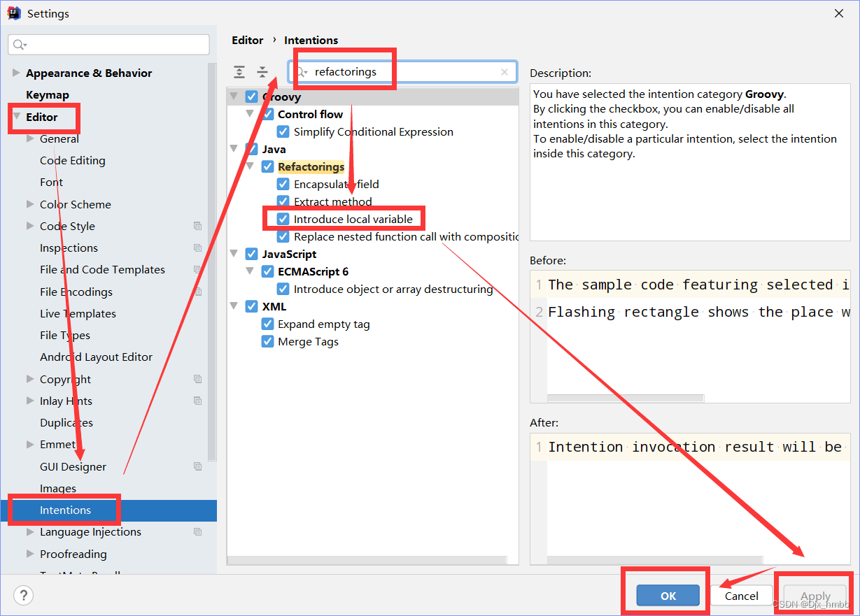Toggle the Refactorings checkbox
The image size is (860, 616).
(267, 166)
